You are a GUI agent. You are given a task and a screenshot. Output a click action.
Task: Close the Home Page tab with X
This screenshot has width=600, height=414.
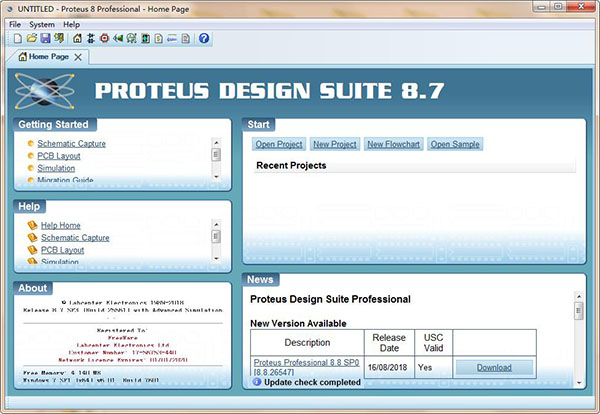78,57
